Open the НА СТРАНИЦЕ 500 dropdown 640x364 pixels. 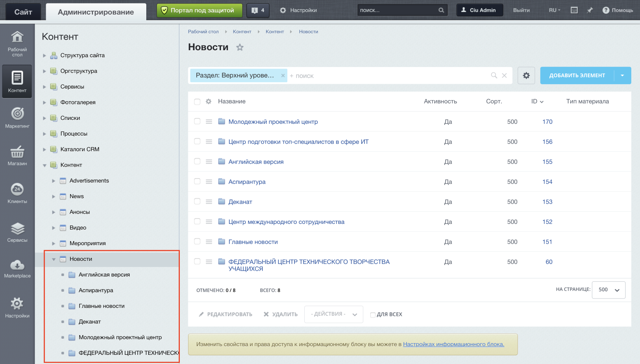tap(608, 290)
